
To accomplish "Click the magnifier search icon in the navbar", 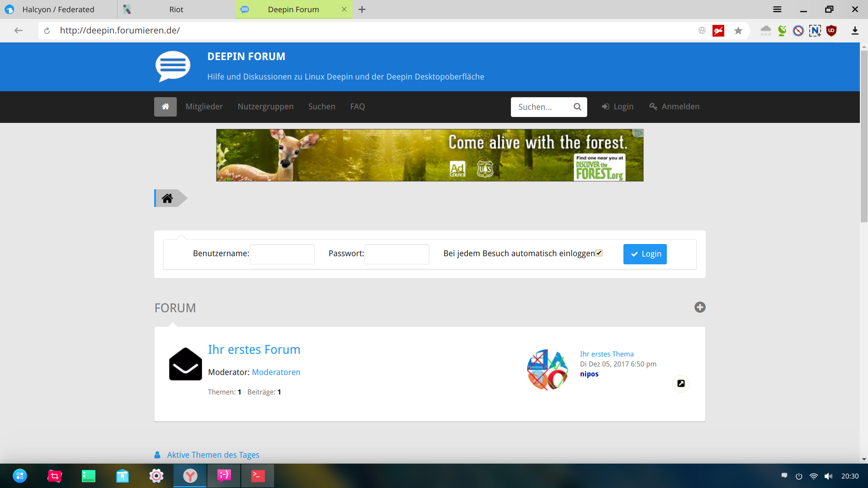I will coord(577,107).
